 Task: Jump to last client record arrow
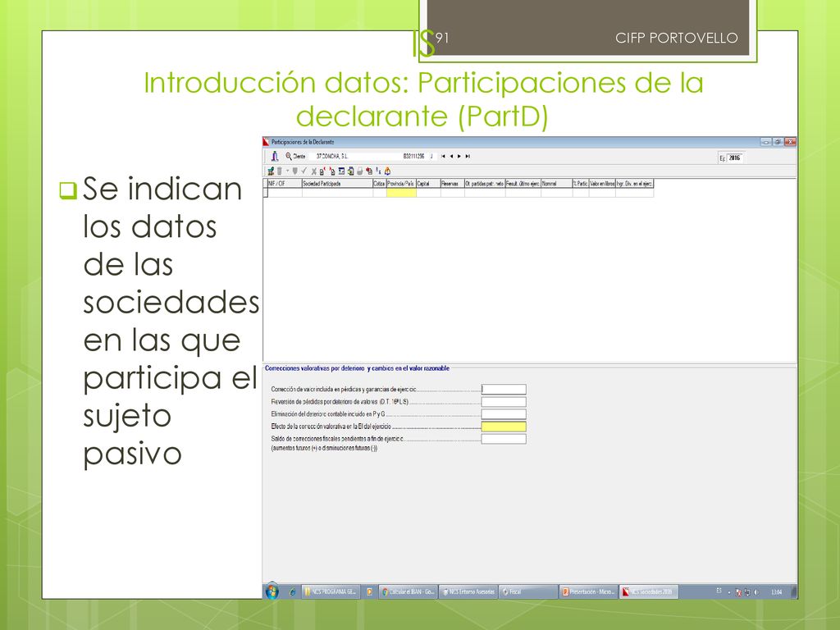pos(468,157)
